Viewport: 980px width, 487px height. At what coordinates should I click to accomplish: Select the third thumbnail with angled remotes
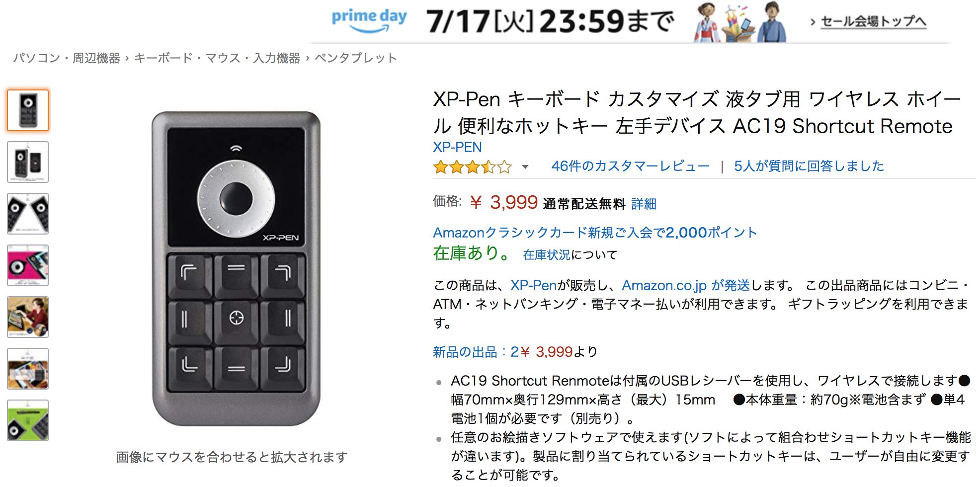[x=28, y=214]
